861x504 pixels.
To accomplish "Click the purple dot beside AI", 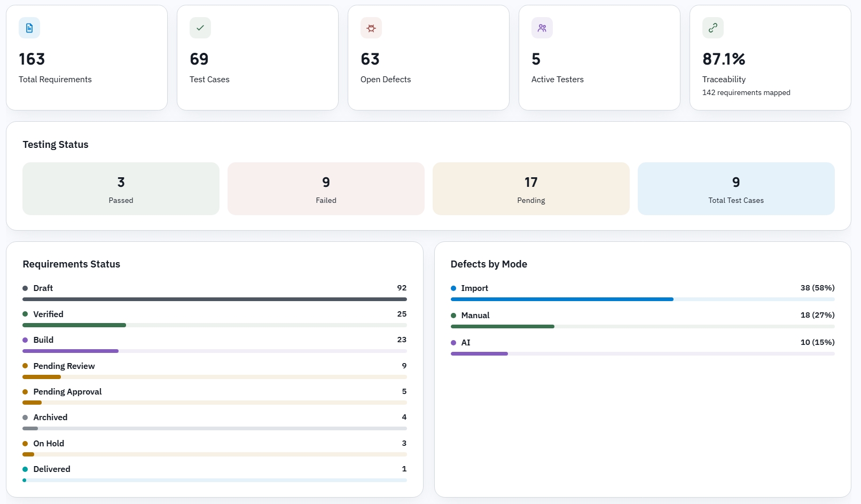I will [453, 343].
